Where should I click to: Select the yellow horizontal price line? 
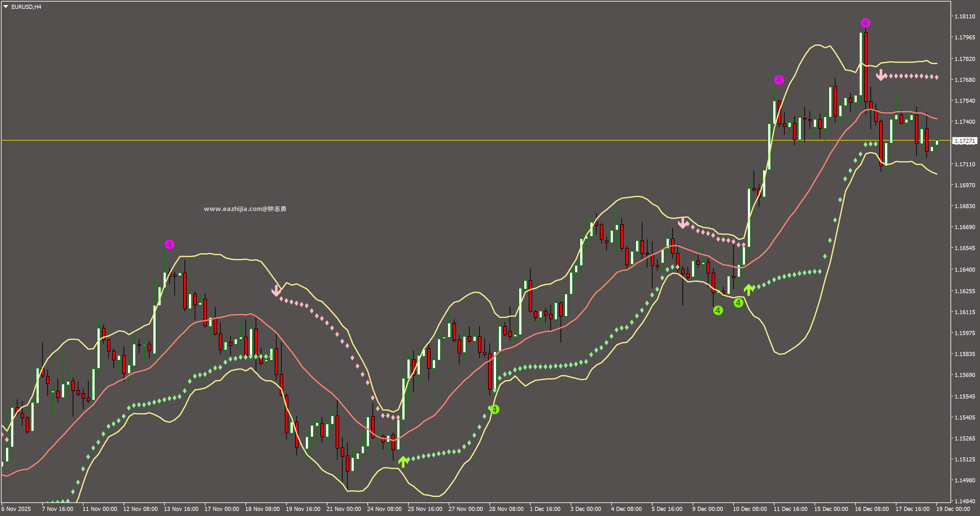coord(475,140)
